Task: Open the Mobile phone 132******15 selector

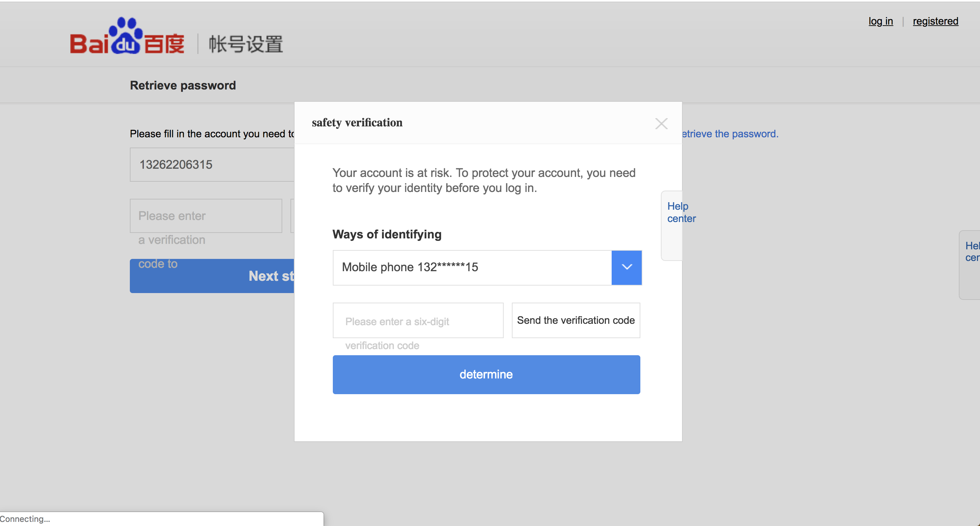Action: 472,267
